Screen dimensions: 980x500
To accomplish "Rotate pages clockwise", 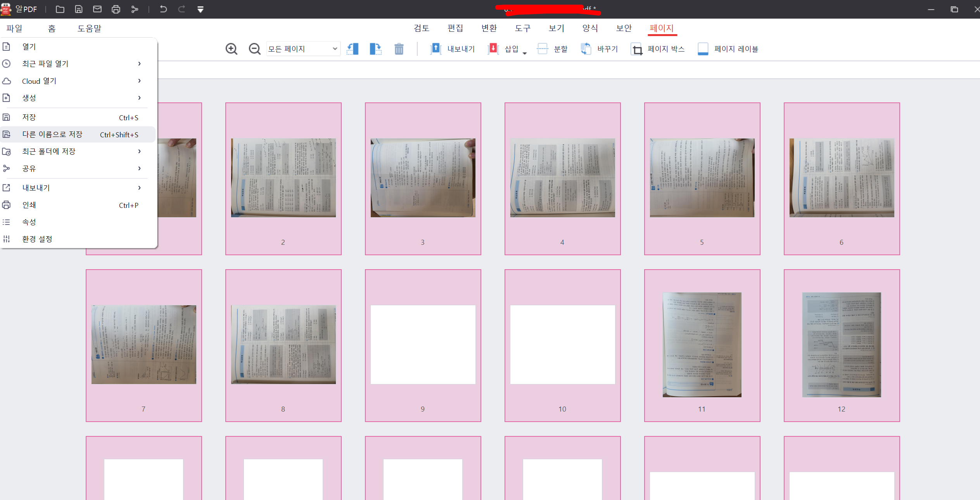I will pyautogui.click(x=375, y=49).
